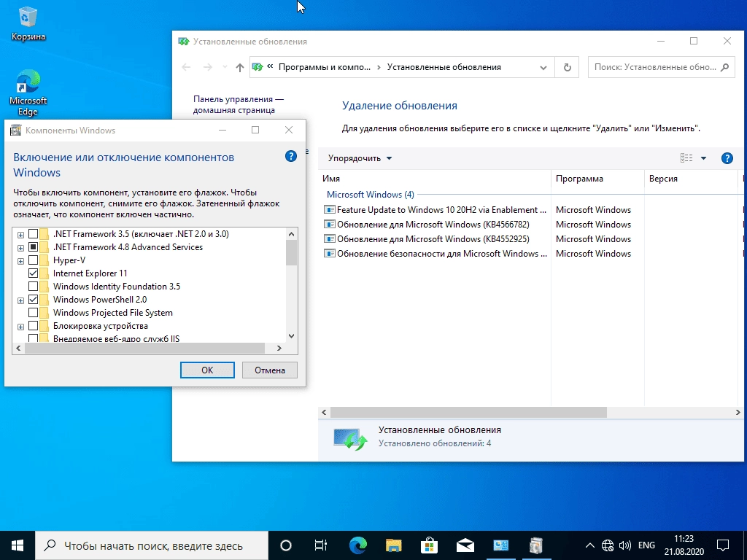Click the Программы и компо... breadcrumb
The image size is (747, 560).
click(325, 67)
